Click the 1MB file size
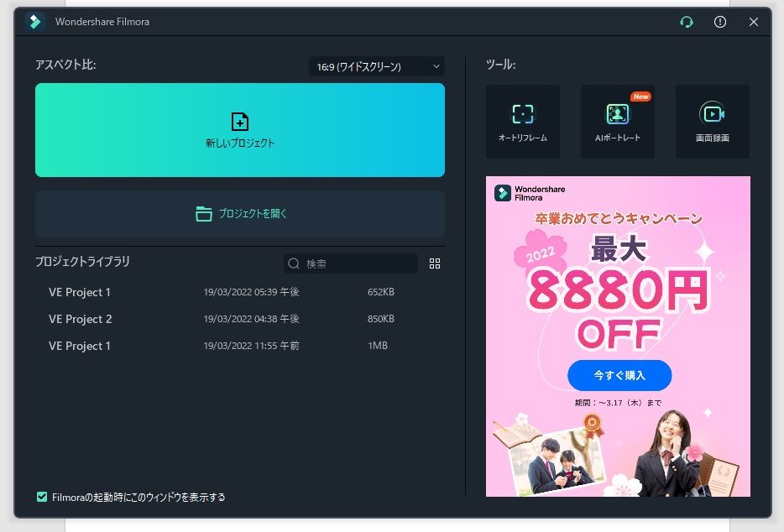The height and width of the screenshot is (532, 784). [378, 346]
